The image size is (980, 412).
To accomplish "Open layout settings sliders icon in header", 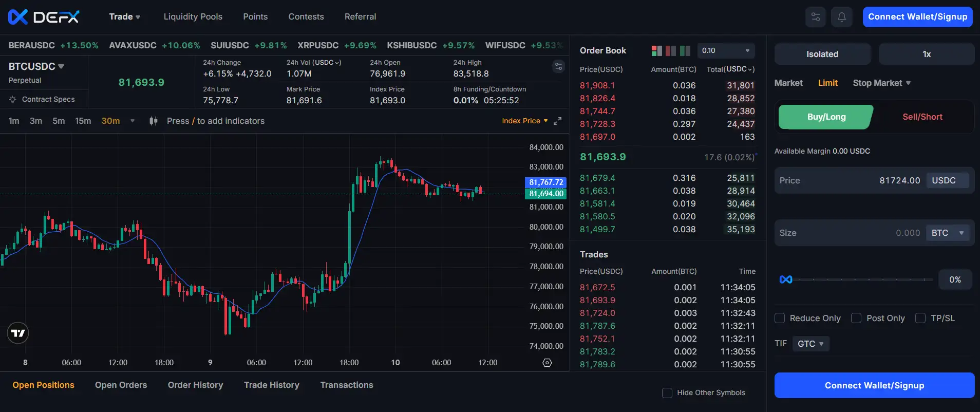I will coord(816,17).
